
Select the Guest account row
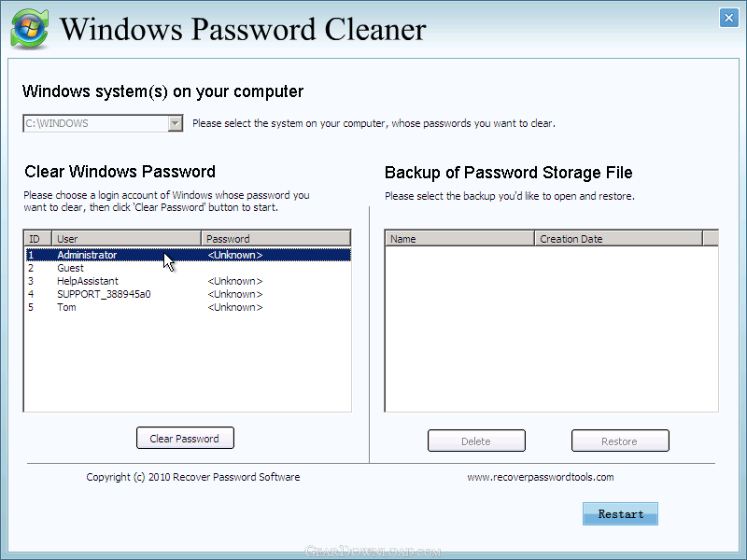pyautogui.click(x=189, y=268)
